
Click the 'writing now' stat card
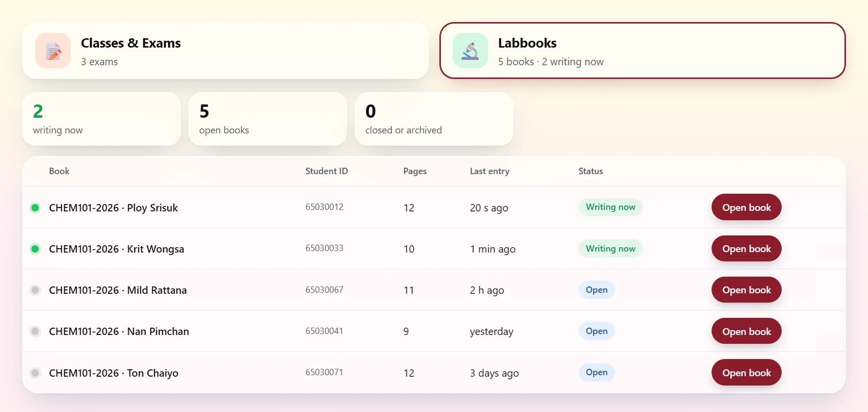tap(102, 119)
